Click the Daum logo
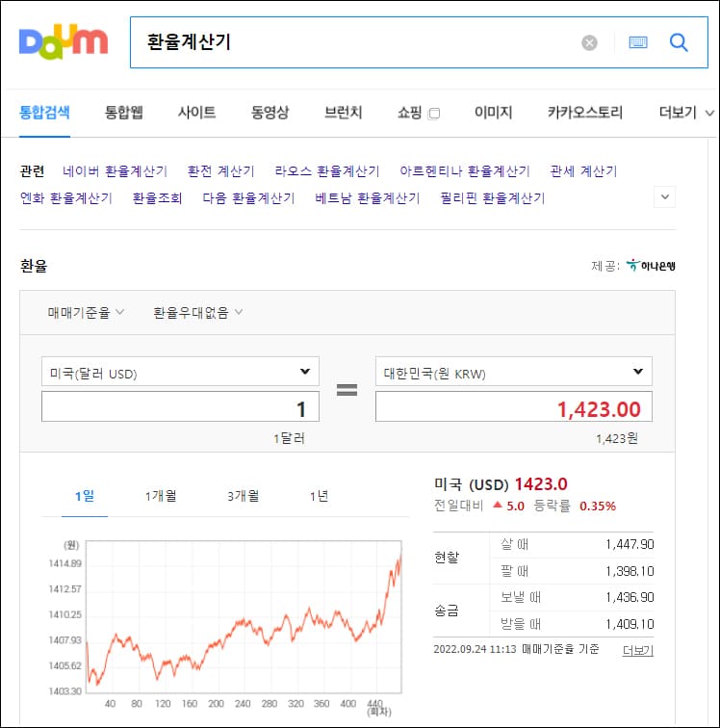The height and width of the screenshot is (728, 720). click(x=64, y=41)
